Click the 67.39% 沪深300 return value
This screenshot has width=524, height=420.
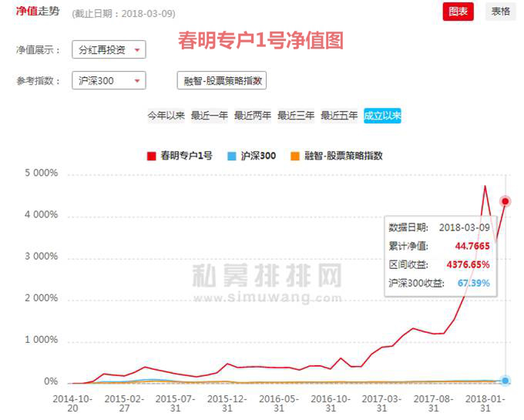click(x=474, y=283)
